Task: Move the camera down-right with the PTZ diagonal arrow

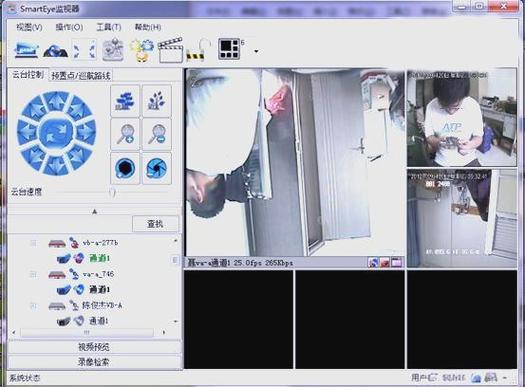Action: click(77, 156)
